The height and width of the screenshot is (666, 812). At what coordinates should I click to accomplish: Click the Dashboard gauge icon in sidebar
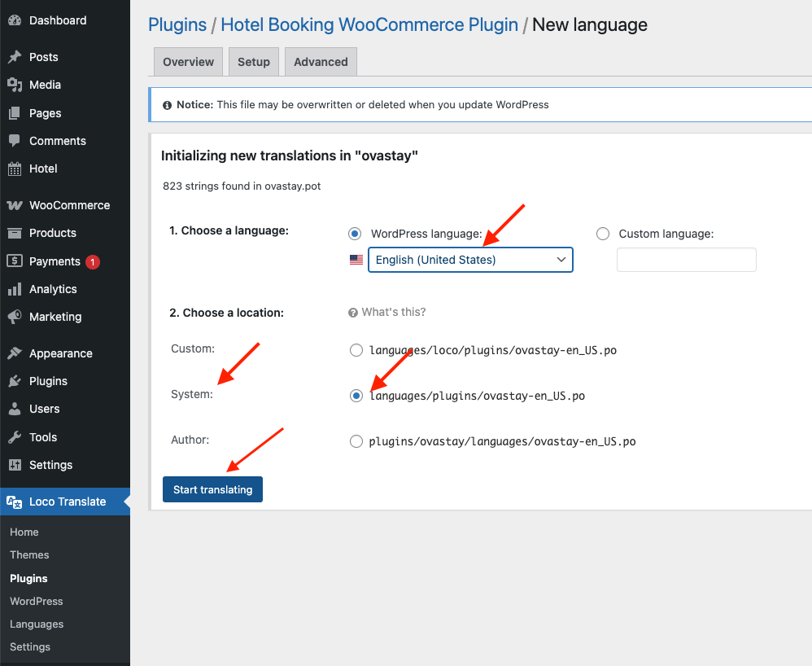tap(15, 20)
